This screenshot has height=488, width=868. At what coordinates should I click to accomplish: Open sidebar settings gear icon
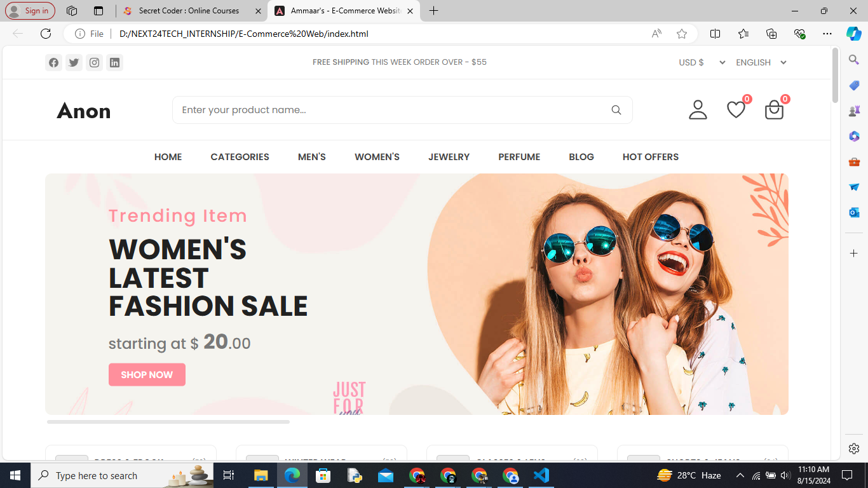pos(854,449)
